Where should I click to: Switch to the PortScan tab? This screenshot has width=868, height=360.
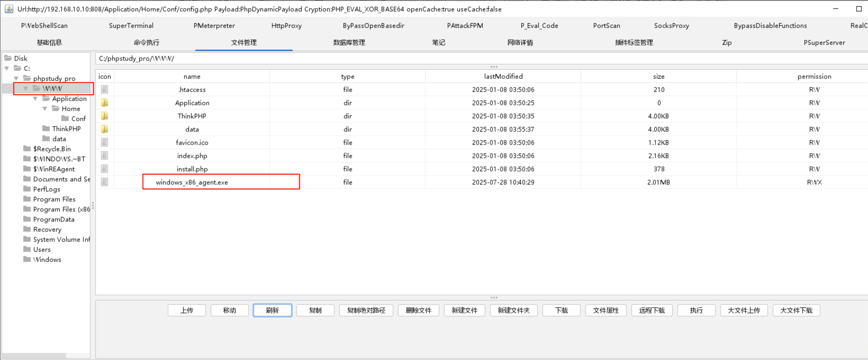pos(607,26)
